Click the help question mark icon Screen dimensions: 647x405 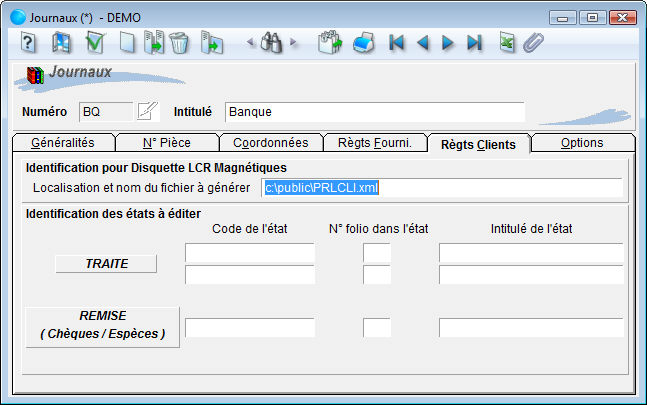pyautogui.click(x=28, y=42)
